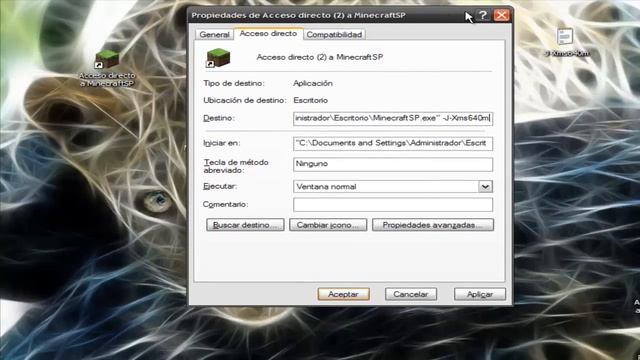Click the Aplicación destination type text

(313, 83)
